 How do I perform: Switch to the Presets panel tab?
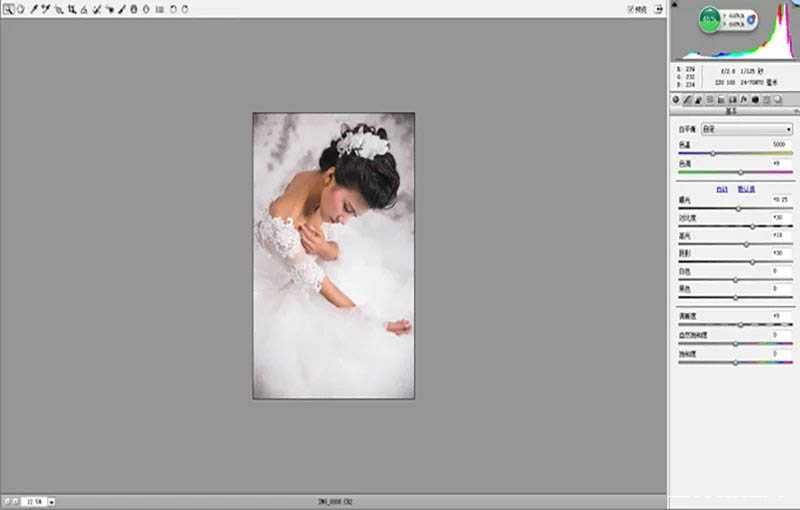pos(766,99)
